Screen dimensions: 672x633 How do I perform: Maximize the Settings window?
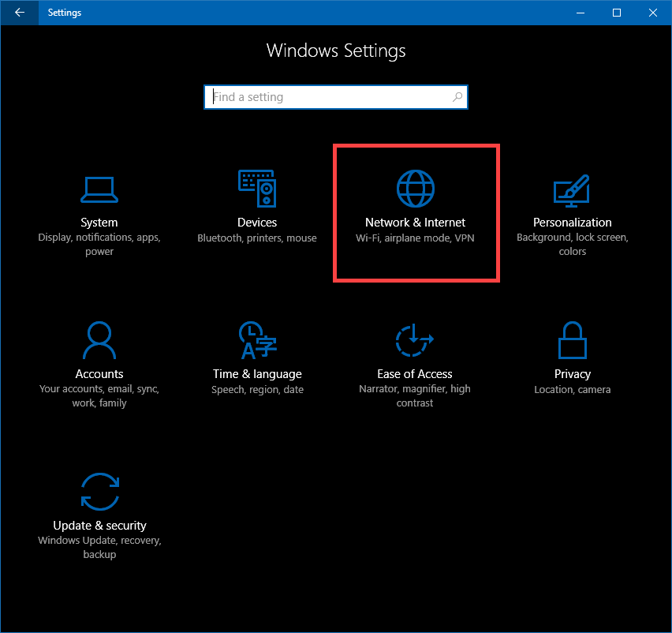(x=617, y=13)
